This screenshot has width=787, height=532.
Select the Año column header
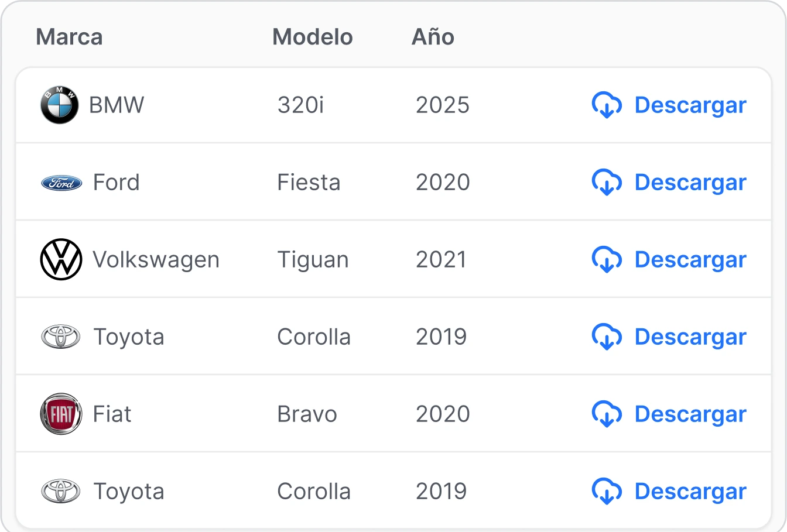pyautogui.click(x=433, y=36)
